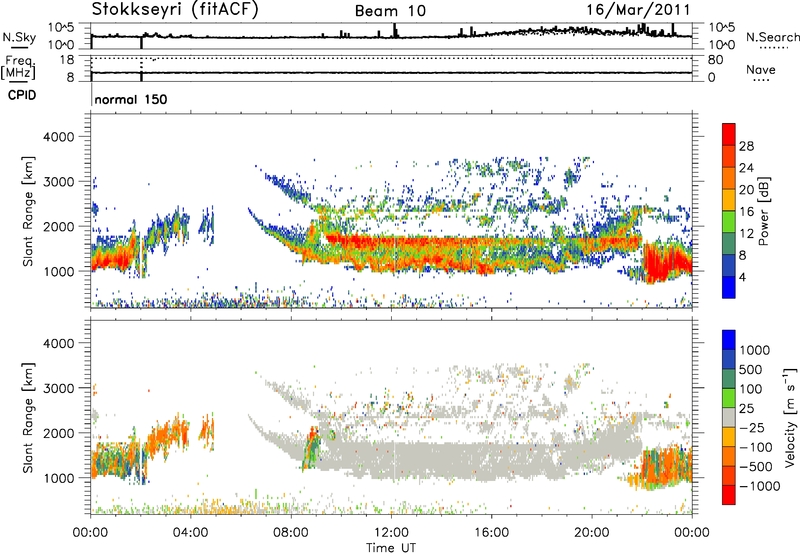Click the 4 power colorbar tick
The width and height of the screenshot is (800, 554).
(x=743, y=277)
